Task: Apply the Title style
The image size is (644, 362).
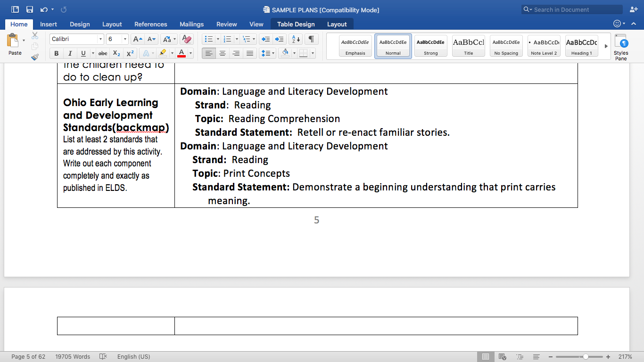Action: click(x=469, y=46)
